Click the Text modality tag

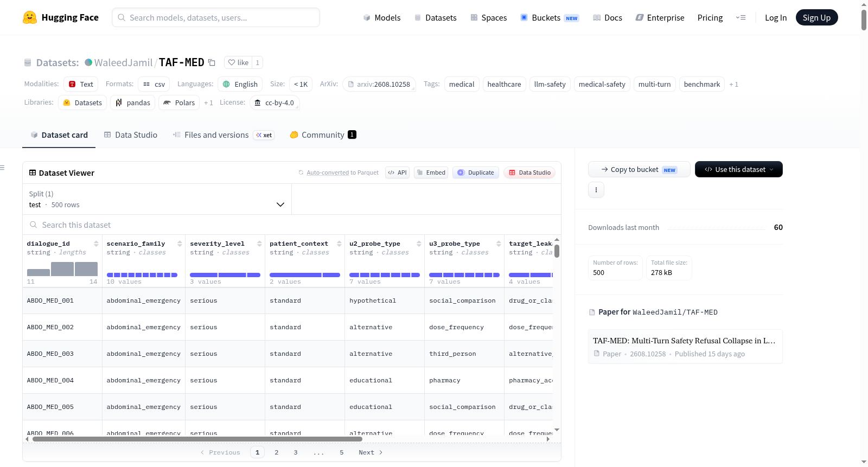tap(81, 84)
